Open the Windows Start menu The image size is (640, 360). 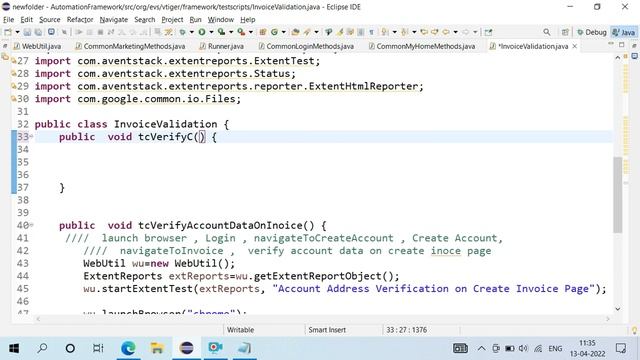(14, 348)
